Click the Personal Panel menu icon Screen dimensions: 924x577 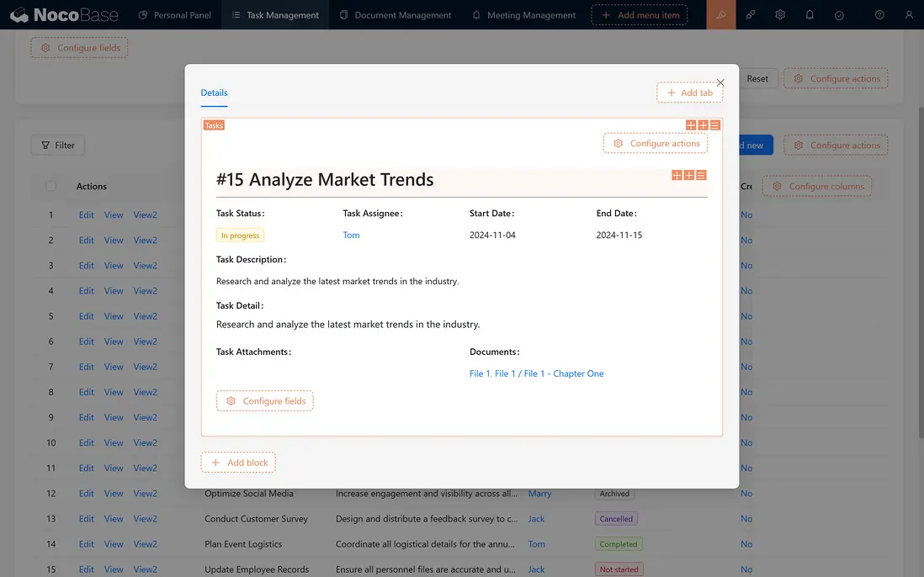(x=142, y=15)
